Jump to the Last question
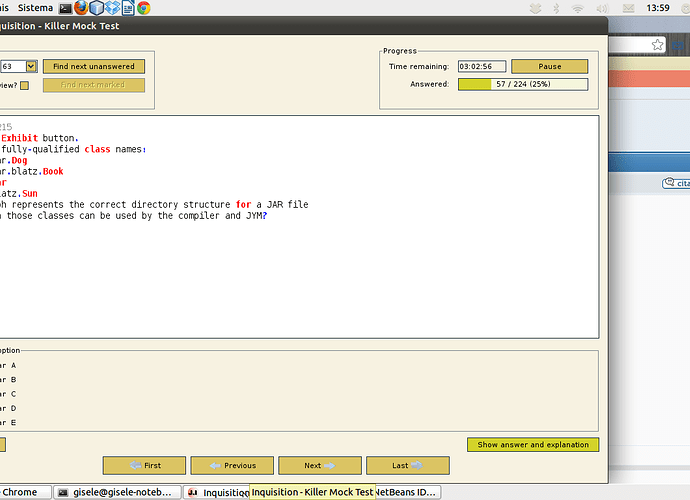Screen dimensions: 690x500 (x=408, y=465)
